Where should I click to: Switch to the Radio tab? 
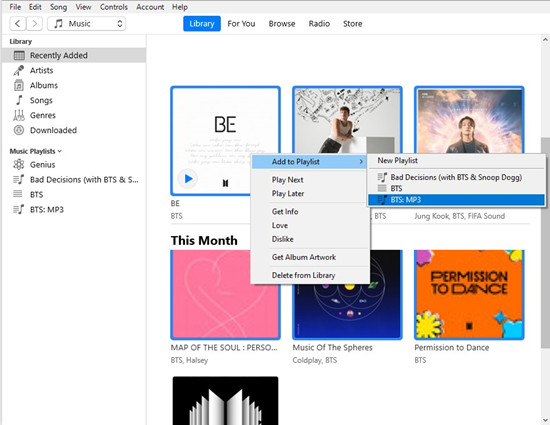click(319, 23)
